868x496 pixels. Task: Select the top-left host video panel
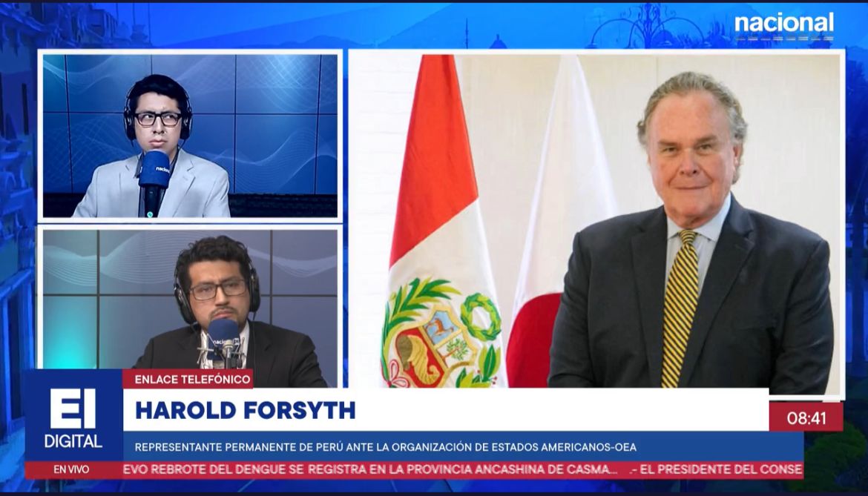190,136
